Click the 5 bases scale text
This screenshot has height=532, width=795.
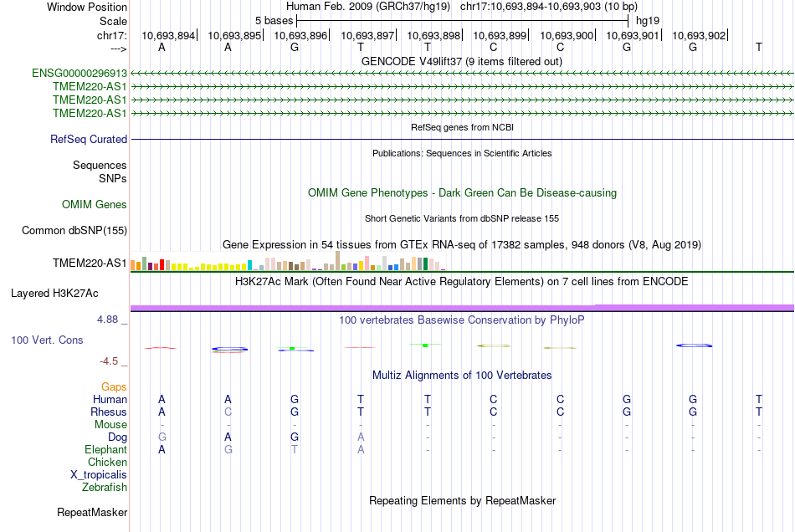(274, 21)
